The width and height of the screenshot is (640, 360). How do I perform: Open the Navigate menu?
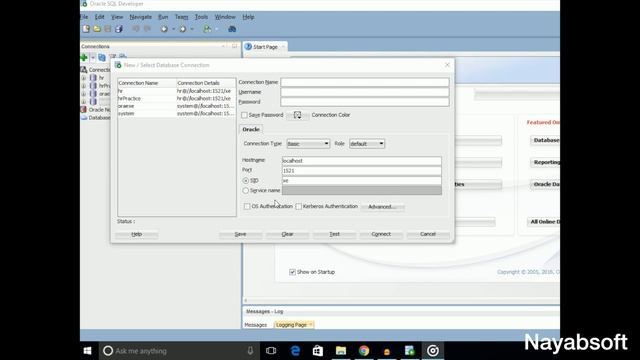click(140, 17)
